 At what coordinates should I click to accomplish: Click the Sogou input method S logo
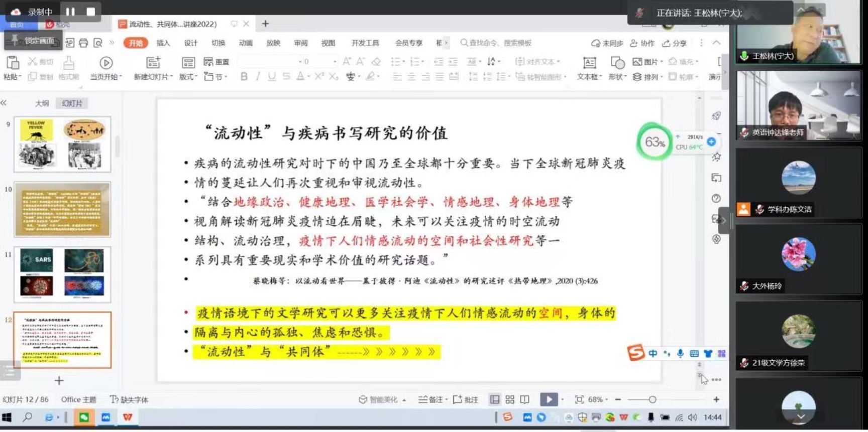[x=635, y=353]
